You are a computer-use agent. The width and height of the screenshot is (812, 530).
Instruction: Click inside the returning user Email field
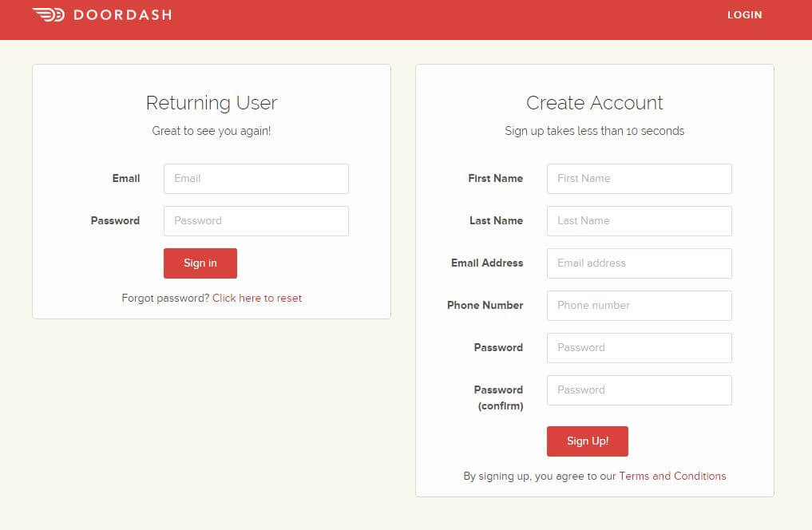tap(255, 178)
